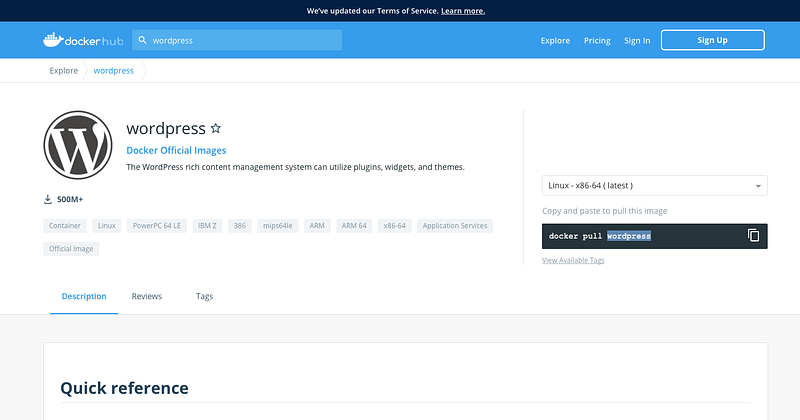800x420 pixels.
Task: Switch to the Description tab
Action: [84, 297]
